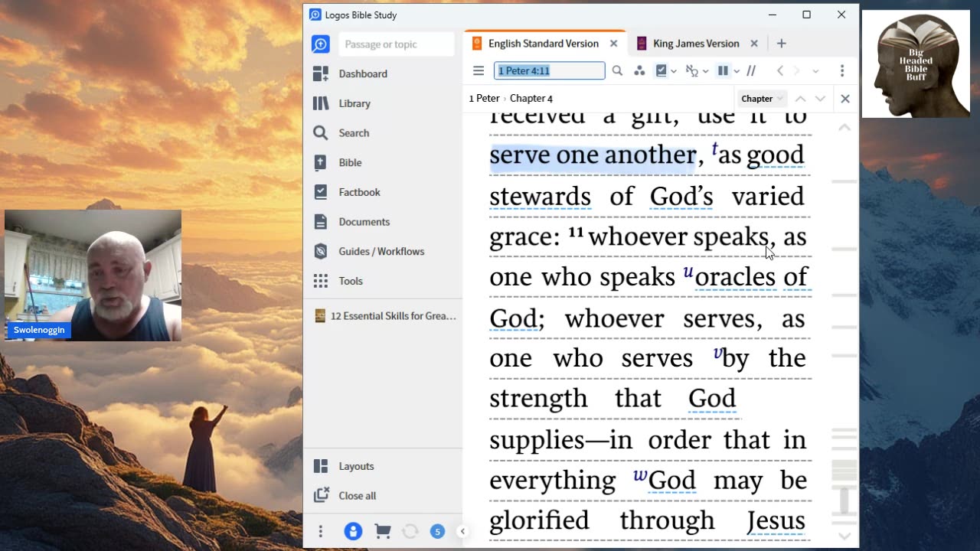This screenshot has height=551, width=980.
Task: Open a new tab with the plus button
Action: [x=781, y=44]
